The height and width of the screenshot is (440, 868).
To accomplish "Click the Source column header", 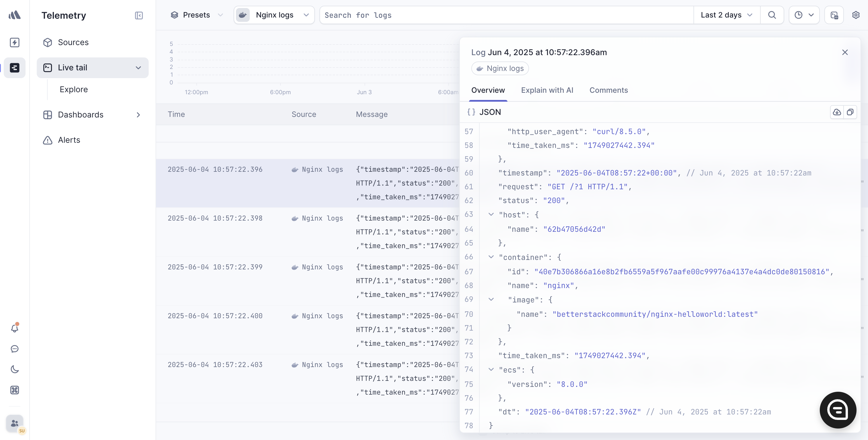I will [304, 114].
